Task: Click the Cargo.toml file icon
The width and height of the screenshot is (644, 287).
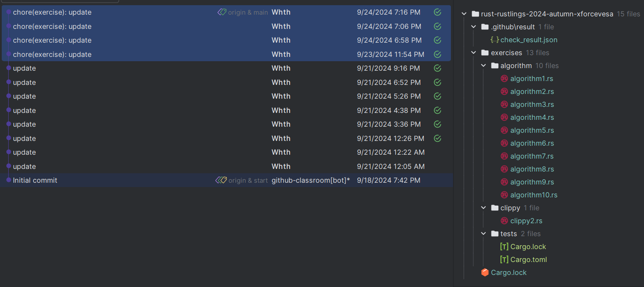Action: coord(504,260)
